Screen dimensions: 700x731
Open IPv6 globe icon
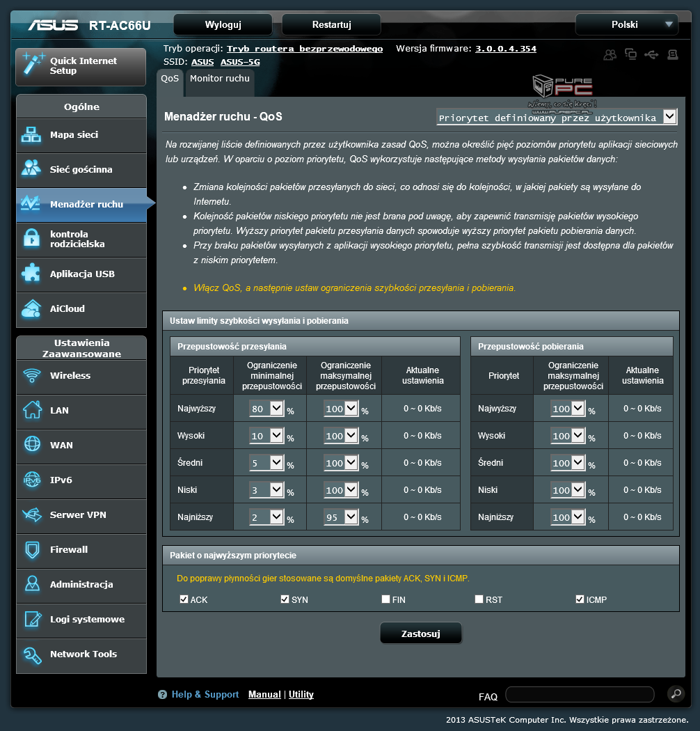click(32, 479)
